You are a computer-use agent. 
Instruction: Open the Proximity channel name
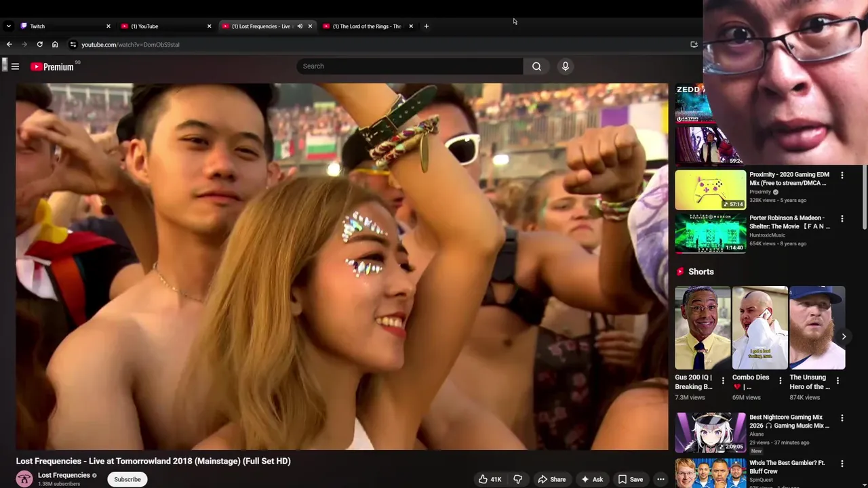760,192
